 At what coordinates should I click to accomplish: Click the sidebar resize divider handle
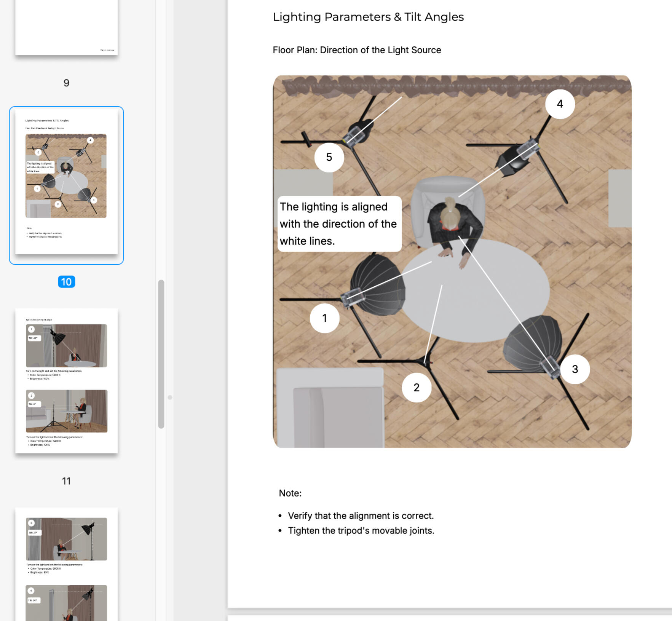click(x=170, y=397)
